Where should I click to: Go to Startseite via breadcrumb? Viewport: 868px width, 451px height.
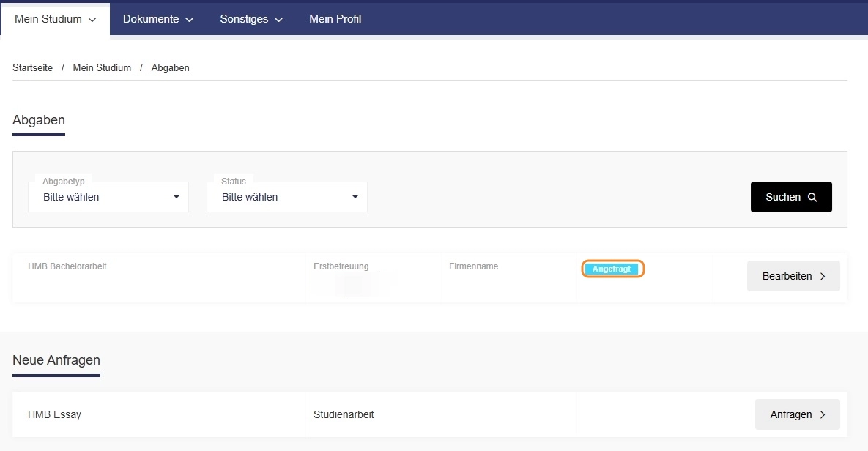[33, 67]
